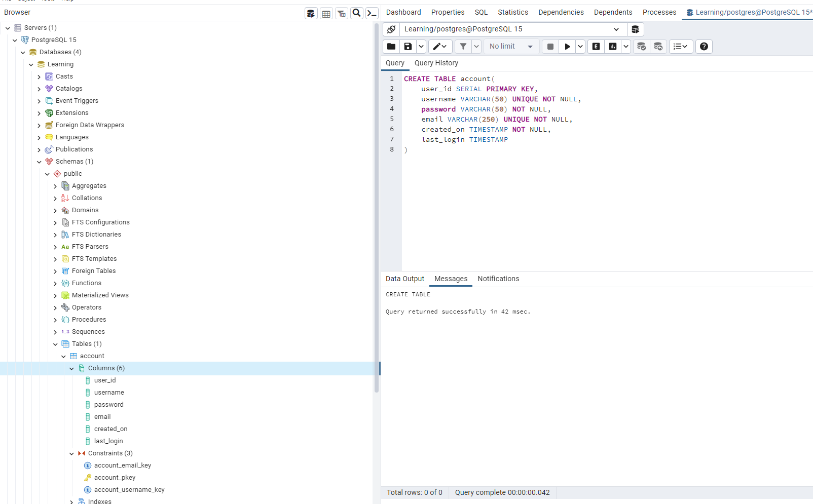Select the Messages tab
Viewport: 813px width, 504px height.
(x=451, y=279)
